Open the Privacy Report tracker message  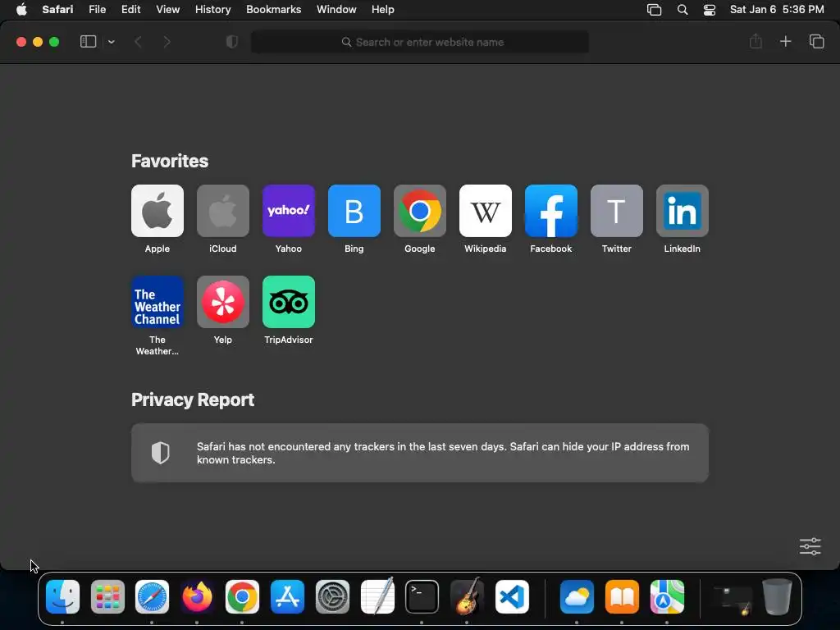419,453
